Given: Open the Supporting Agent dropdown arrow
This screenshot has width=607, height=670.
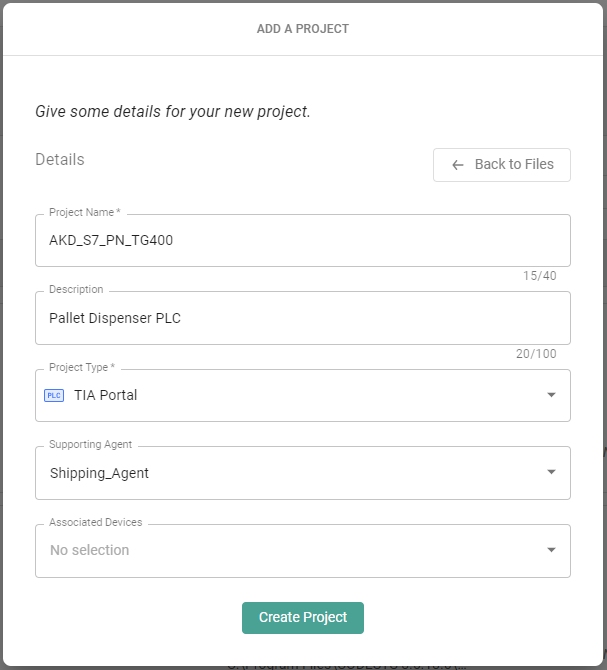Looking at the screenshot, I should [x=551, y=472].
